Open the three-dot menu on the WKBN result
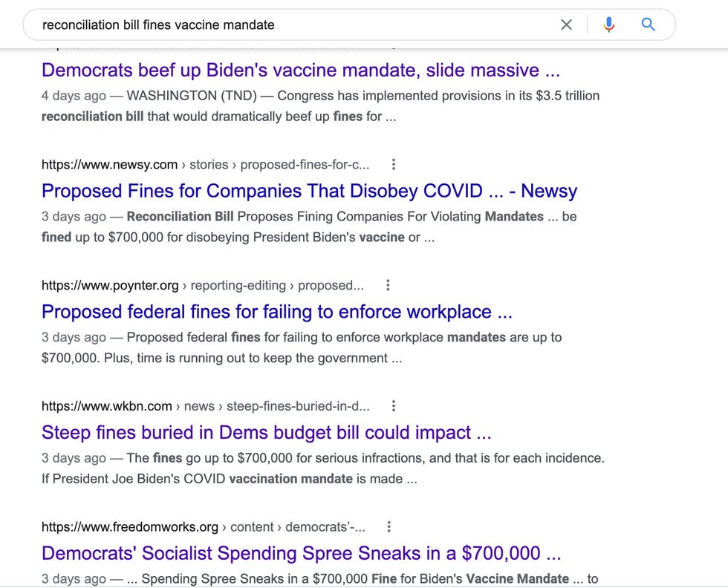The height and width of the screenshot is (588, 728). tap(393, 406)
